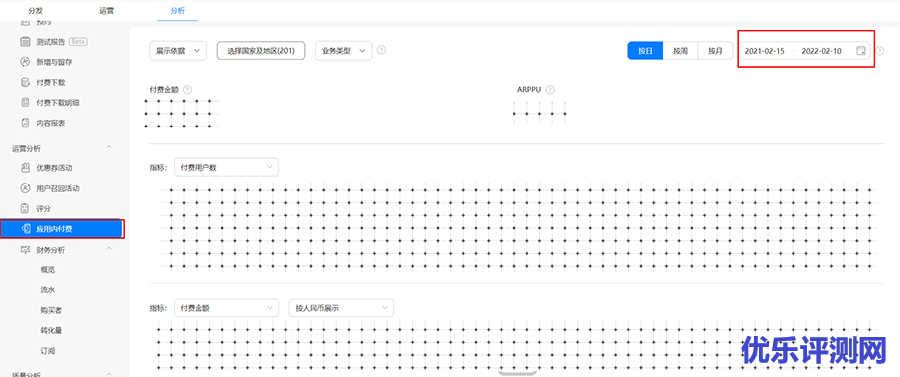Select the 按日 daily view toggle

645,50
